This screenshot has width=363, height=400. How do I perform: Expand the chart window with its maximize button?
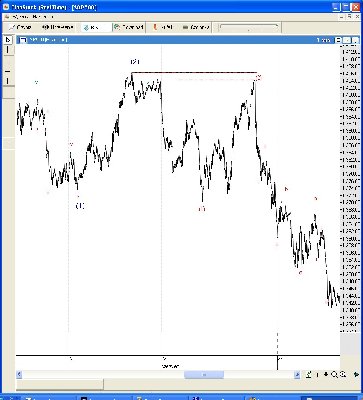tap(347, 40)
